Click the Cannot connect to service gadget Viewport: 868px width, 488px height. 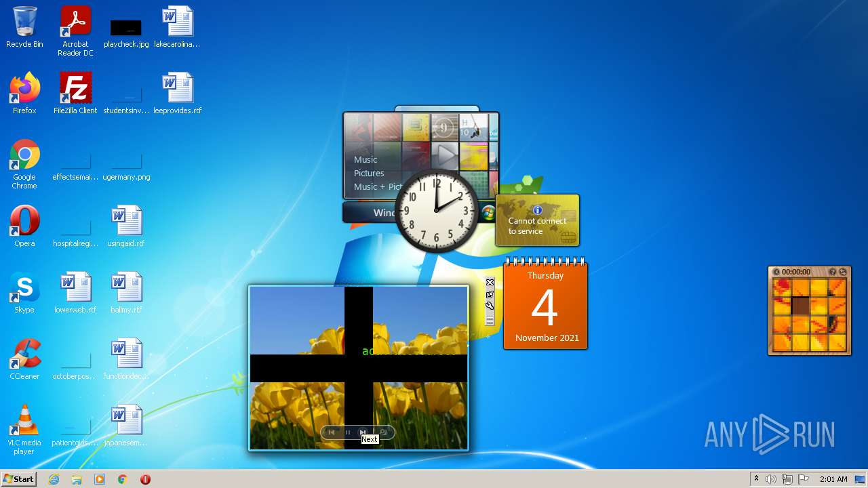tap(538, 220)
